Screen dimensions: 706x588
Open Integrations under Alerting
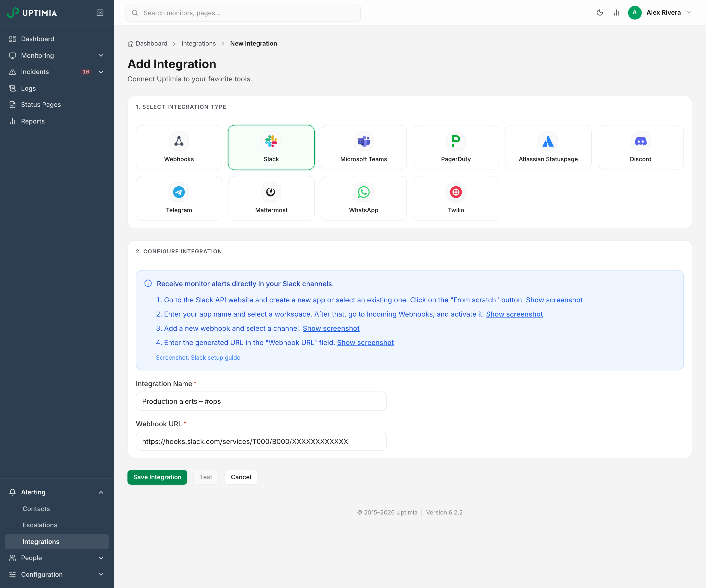57,542
